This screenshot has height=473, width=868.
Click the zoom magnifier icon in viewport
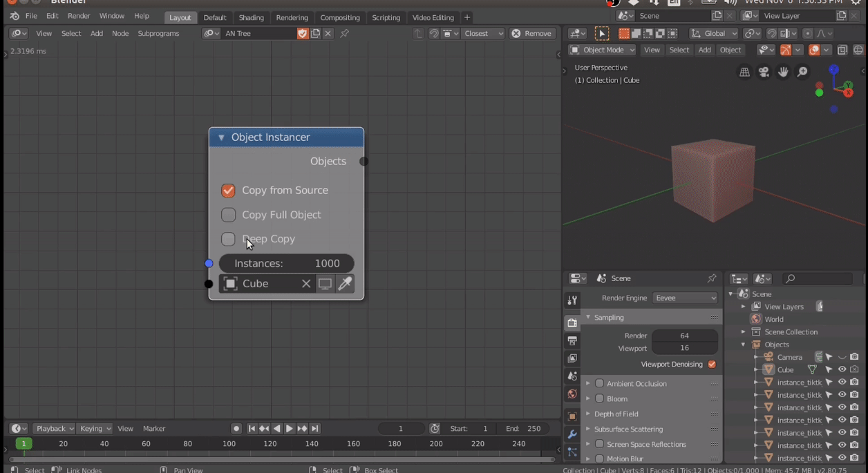pyautogui.click(x=802, y=72)
